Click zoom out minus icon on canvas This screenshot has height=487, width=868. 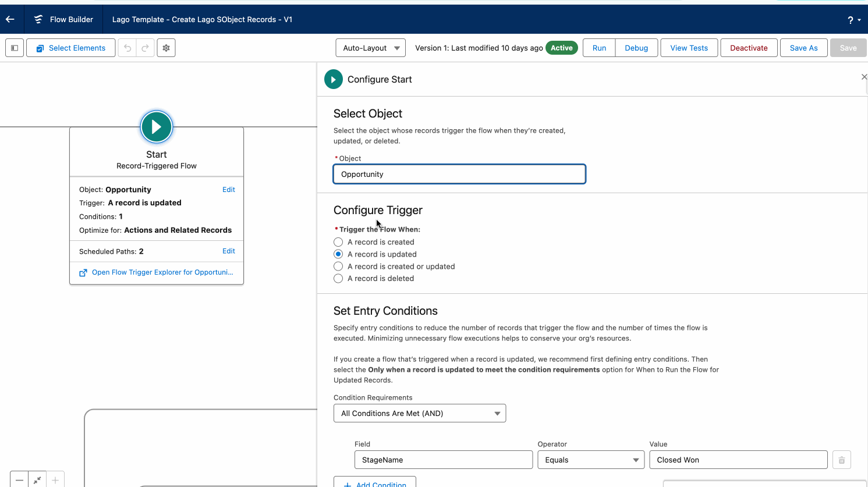19,480
